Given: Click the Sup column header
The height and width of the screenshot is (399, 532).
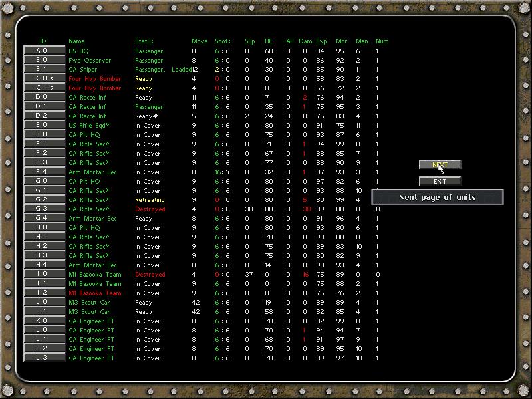Looking at the screenshot, I should (x=250, y=41).
